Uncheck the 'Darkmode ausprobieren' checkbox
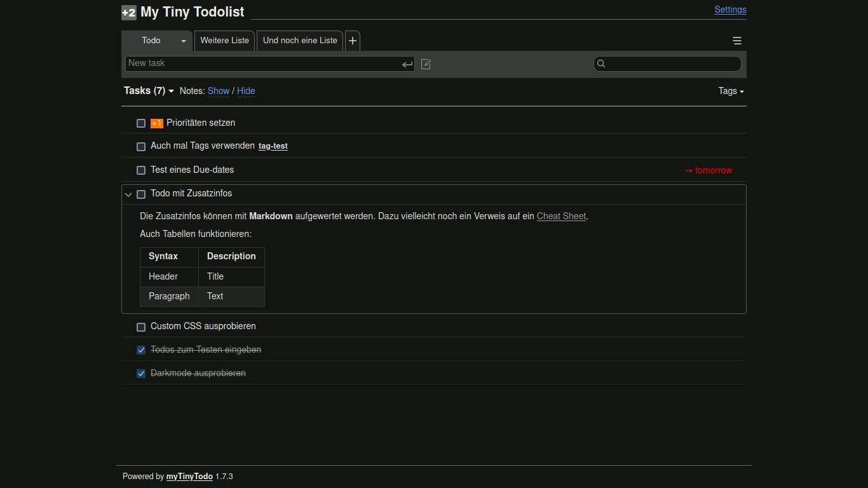This screenshot has height=488, width=868. pyautogui.click(x=141, y=374)
